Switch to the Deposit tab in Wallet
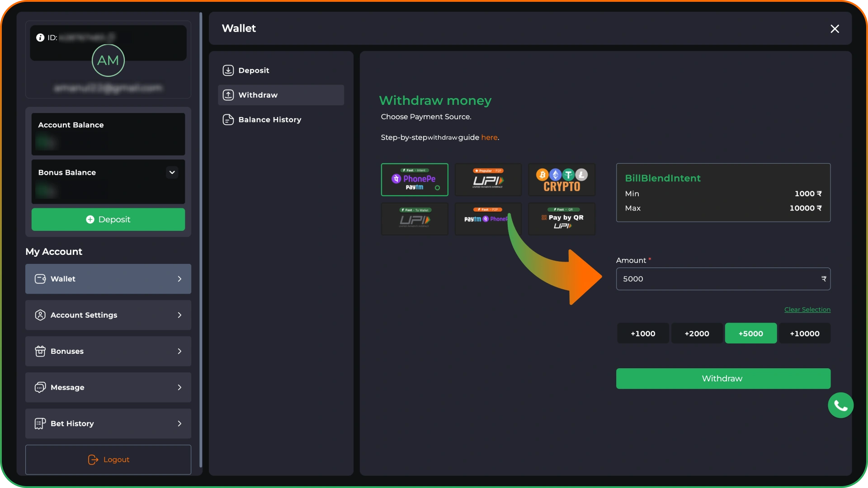The image size is (868, 488). tap(281, 70)
